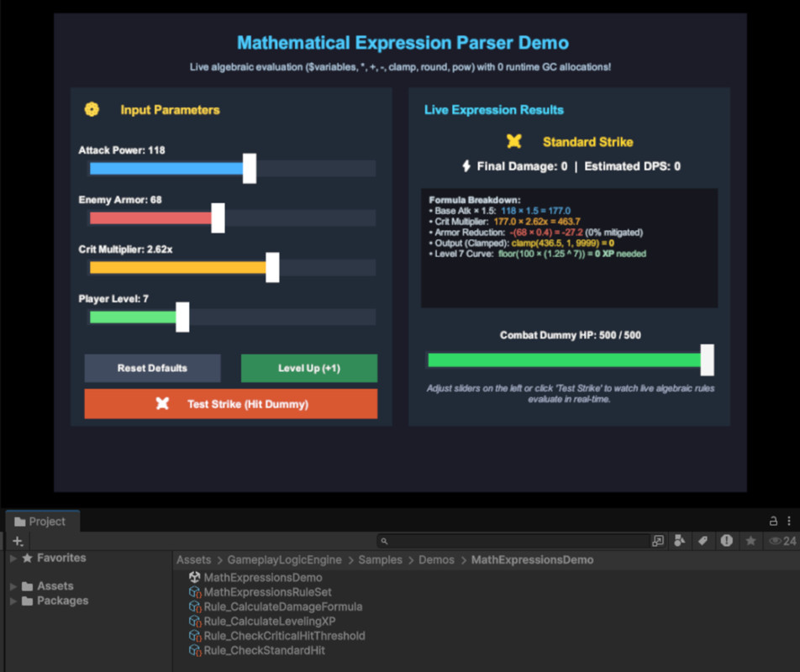Click the Base Atk × 1.5 formula line
This screenshot has height=672, width=800.
[x=500, y=211]
